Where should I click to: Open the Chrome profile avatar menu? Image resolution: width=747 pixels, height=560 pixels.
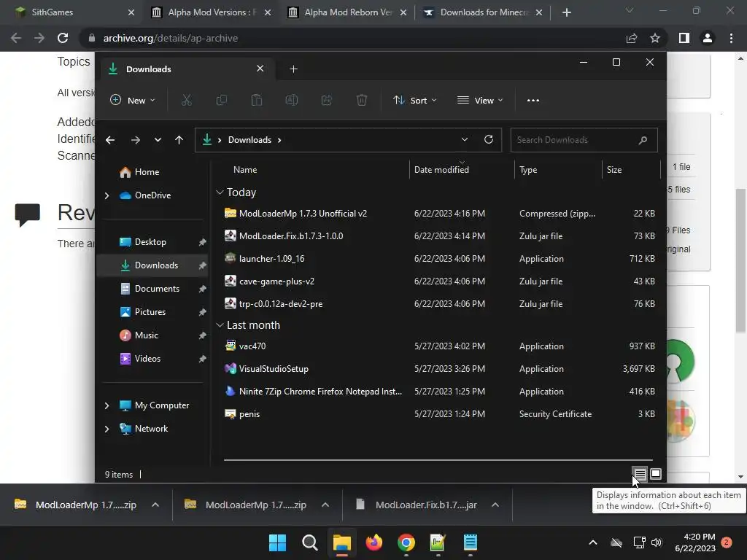[708, 38]
